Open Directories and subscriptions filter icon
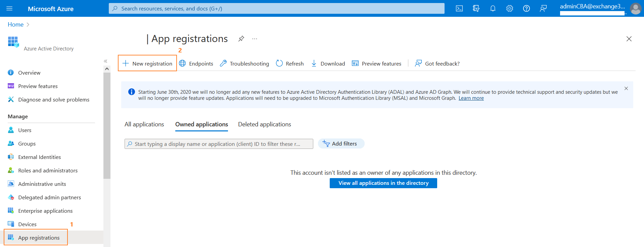The height and width of the screenshot is (247, 644). tap(476, 8)
